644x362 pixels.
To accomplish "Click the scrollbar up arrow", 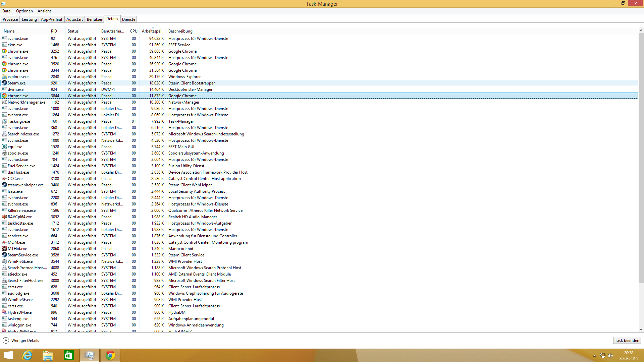I will [641, 30].
